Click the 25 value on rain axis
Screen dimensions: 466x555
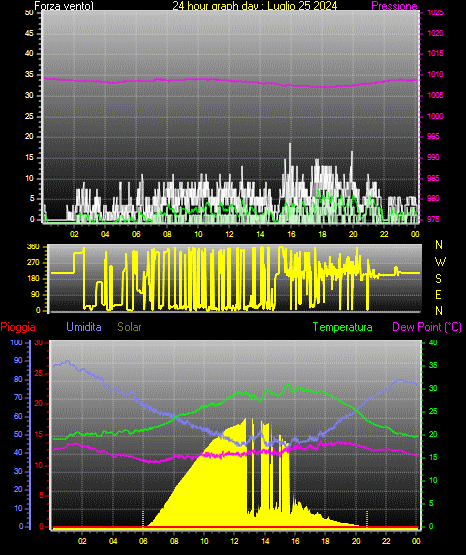pyautogui.click(x=38, y=373)
